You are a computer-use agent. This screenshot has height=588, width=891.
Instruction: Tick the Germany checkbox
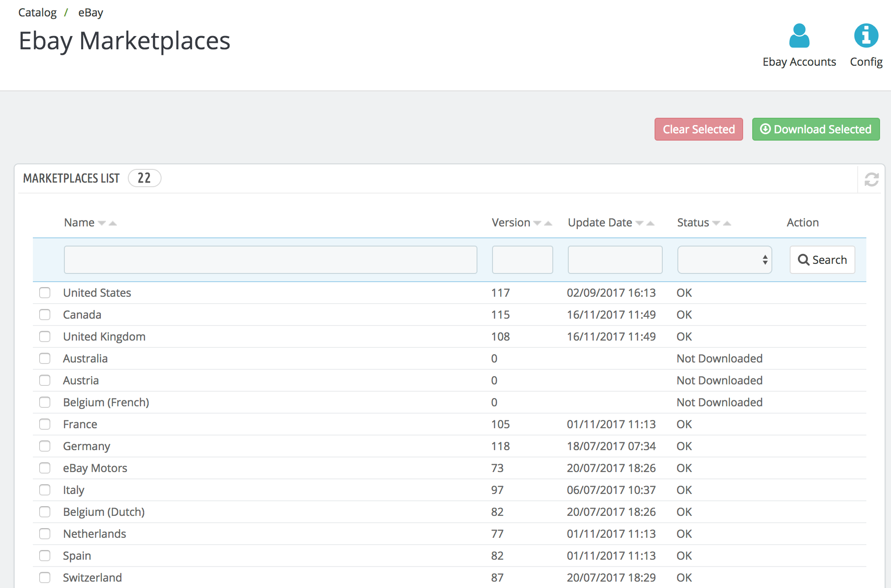45,446
